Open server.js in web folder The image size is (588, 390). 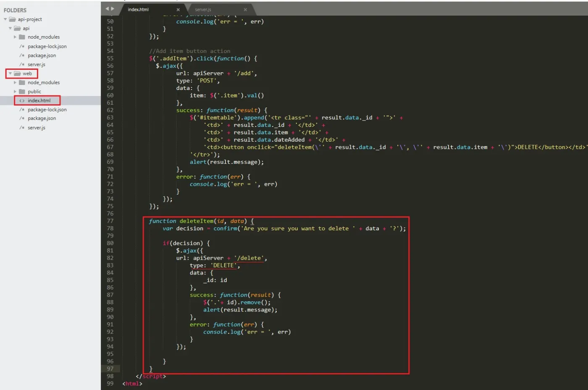point(37,128)
